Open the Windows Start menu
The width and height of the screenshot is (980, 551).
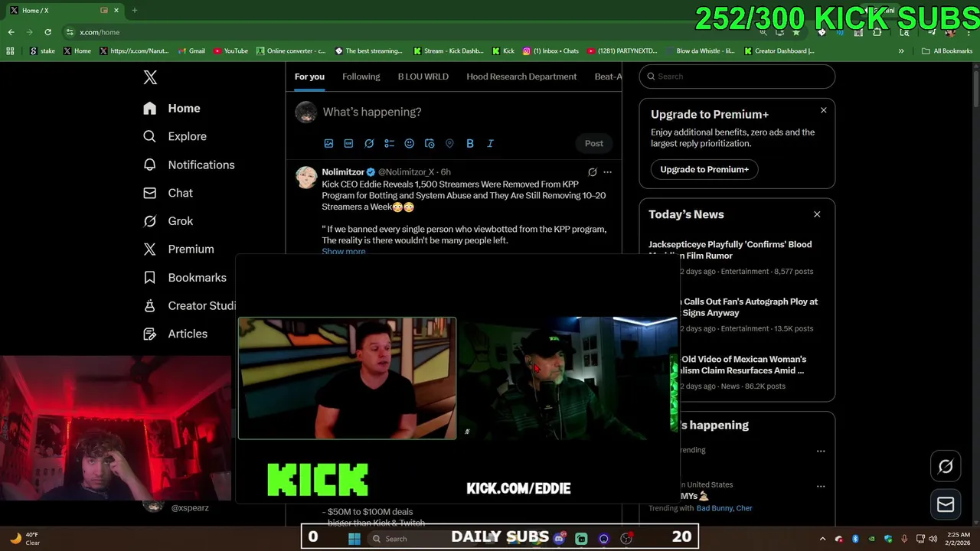pyautogui.click(x=354, y=539)
